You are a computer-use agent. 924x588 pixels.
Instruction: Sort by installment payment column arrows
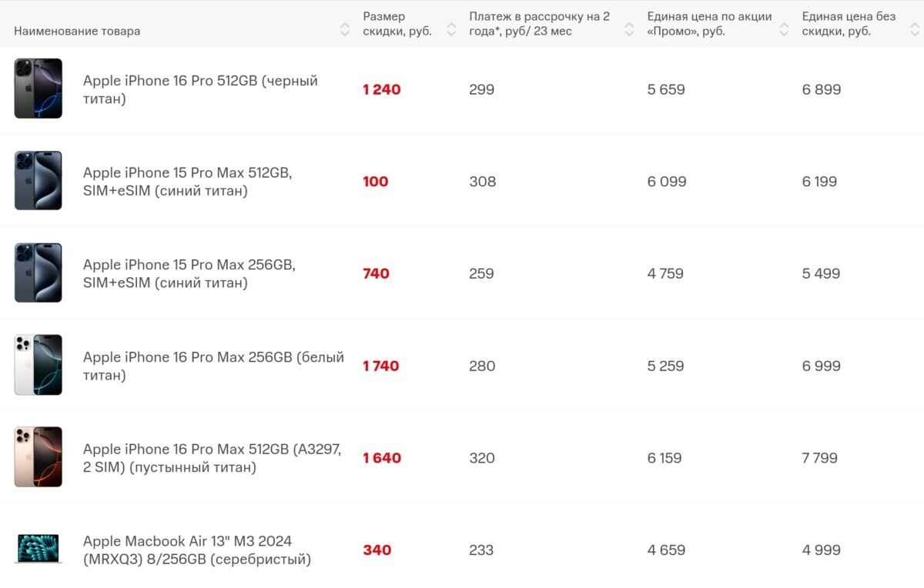point(629,31)
